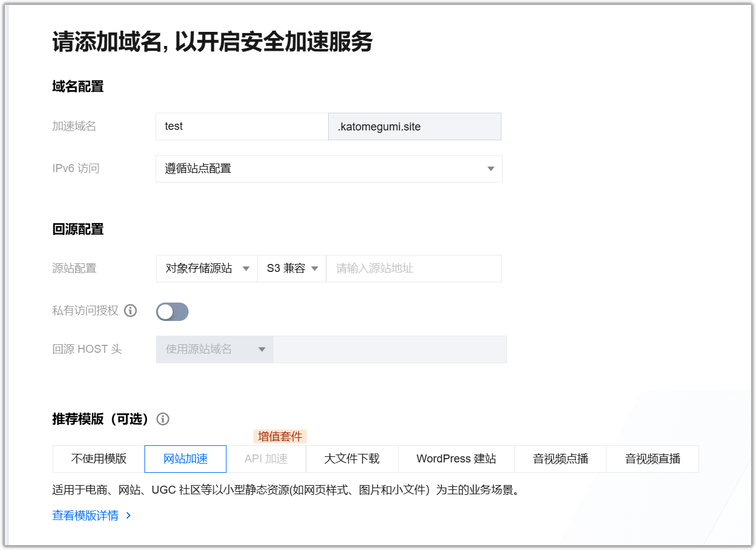
Task: Click the 请输入源站地址 origin address field
Action: 414,268
